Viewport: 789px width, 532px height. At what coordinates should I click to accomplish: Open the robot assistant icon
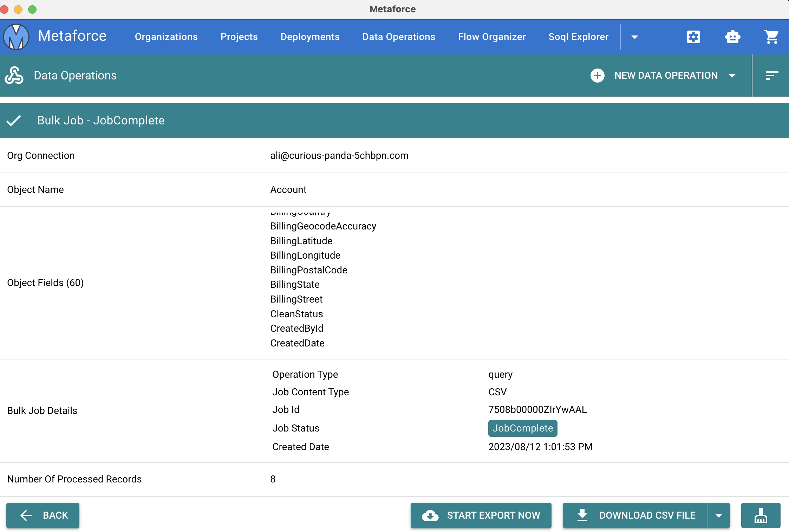pyautogui.click(x=732, y=37)
